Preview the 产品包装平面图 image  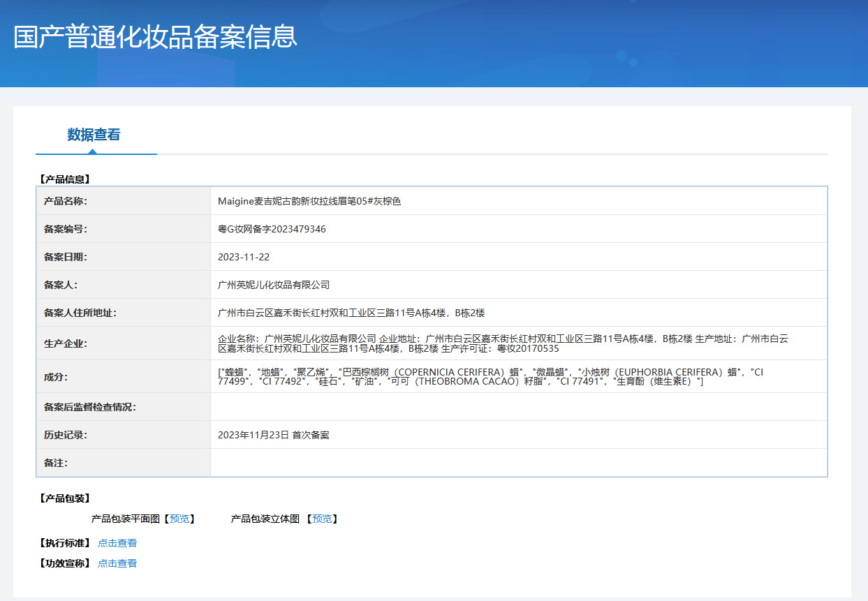tap(179, 519)
